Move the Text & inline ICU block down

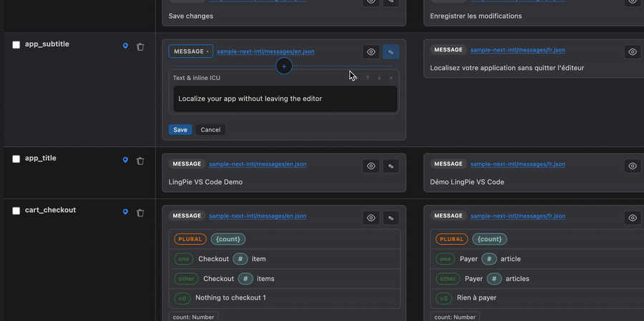coord(379,78)
